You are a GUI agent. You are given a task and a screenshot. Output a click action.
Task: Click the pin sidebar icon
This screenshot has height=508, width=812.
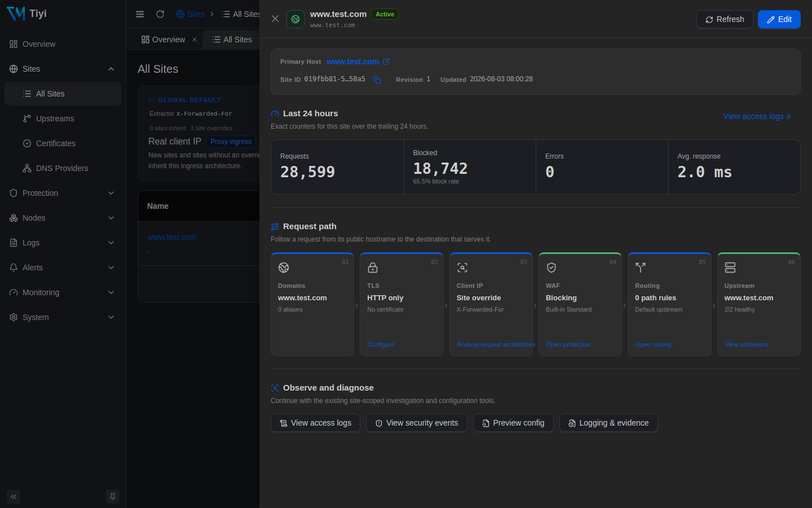(113, 497)
